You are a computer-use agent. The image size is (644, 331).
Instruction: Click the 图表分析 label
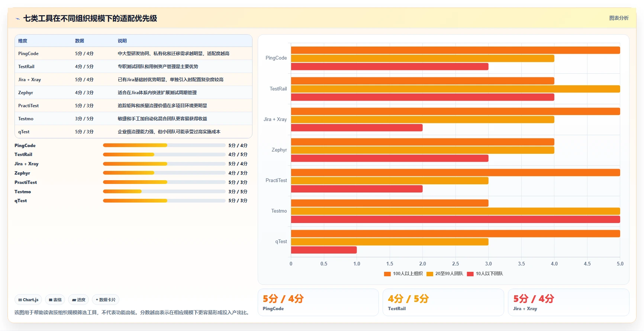point(619,18)
